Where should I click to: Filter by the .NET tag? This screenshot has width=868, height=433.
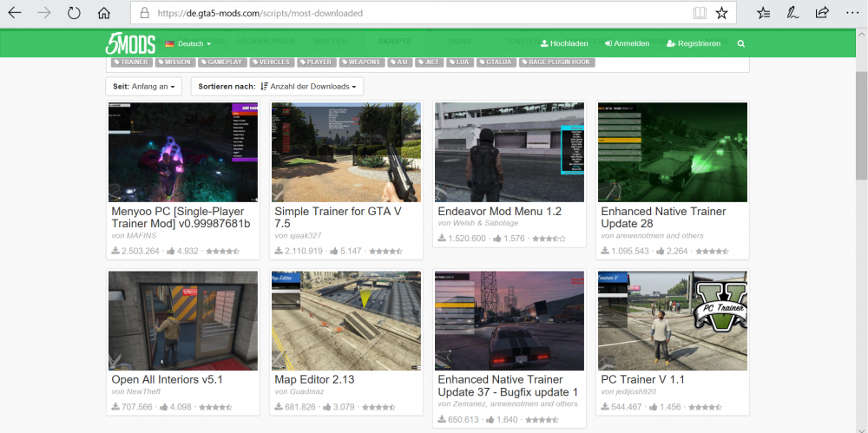[429, 62]
